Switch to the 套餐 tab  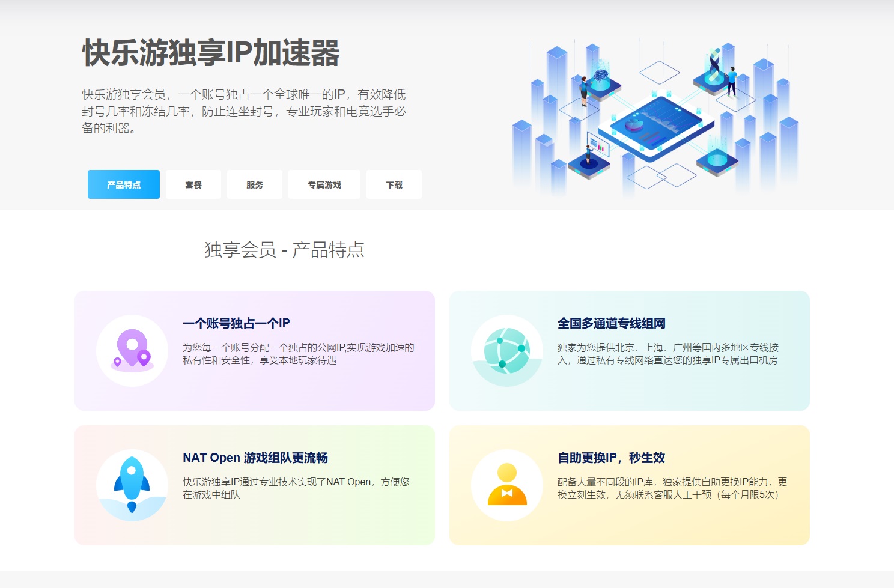point(193,184)
